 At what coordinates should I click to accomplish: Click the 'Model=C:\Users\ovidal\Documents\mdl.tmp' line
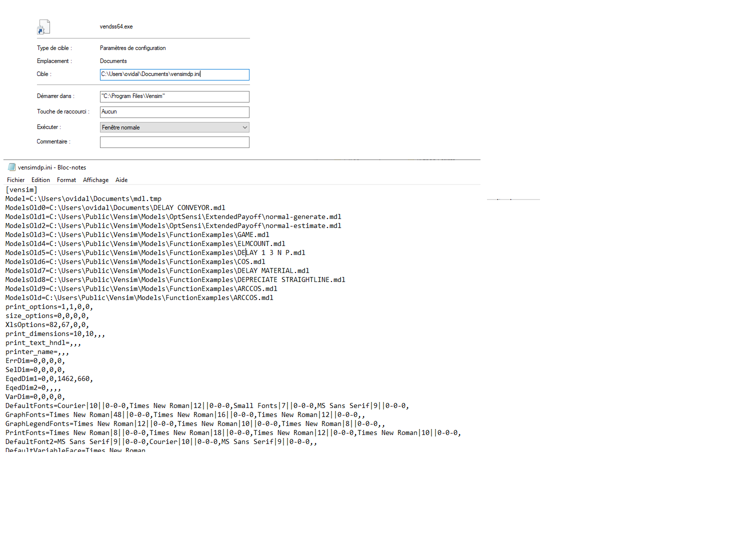83,199
